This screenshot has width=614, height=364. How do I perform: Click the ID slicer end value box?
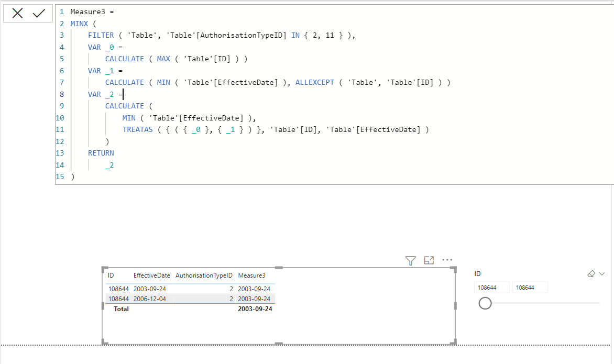(x=530, y=288)
